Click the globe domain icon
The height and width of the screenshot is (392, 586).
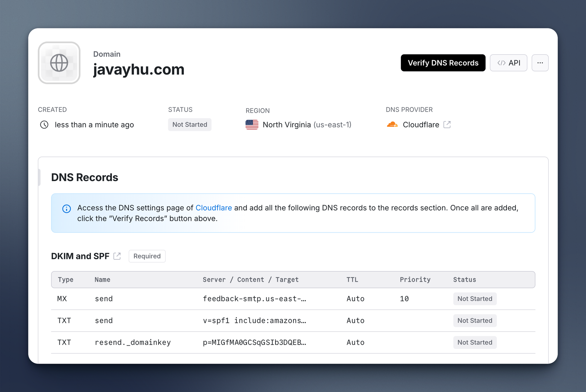pos(59,63)
